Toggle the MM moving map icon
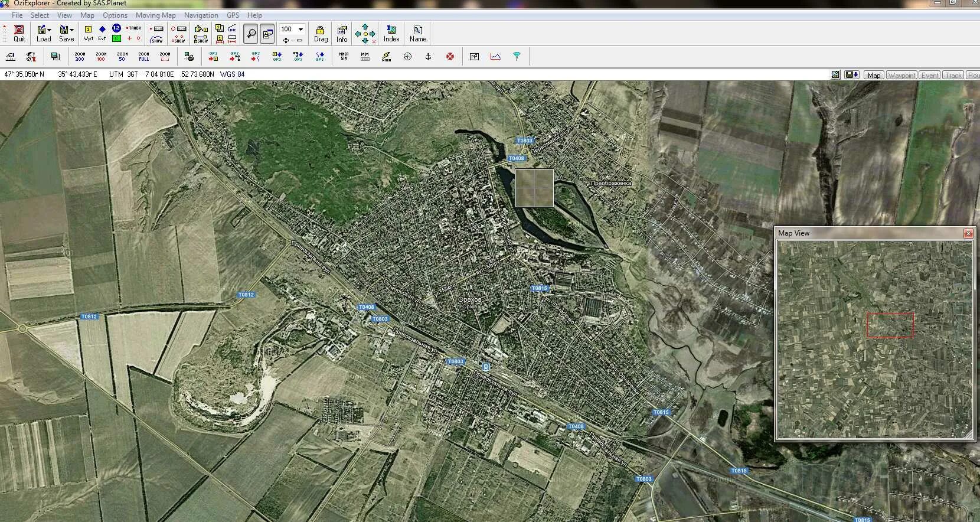Screen dimensions: 980x522 365,56
